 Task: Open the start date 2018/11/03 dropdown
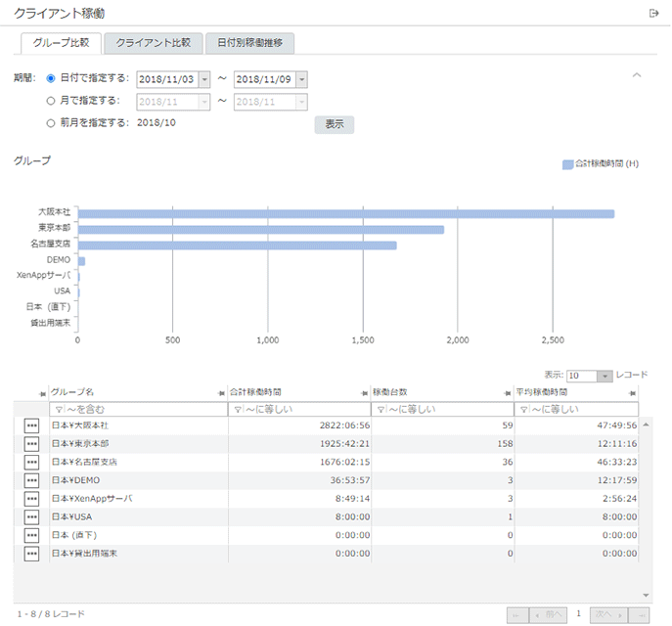(x=203, y=79)
